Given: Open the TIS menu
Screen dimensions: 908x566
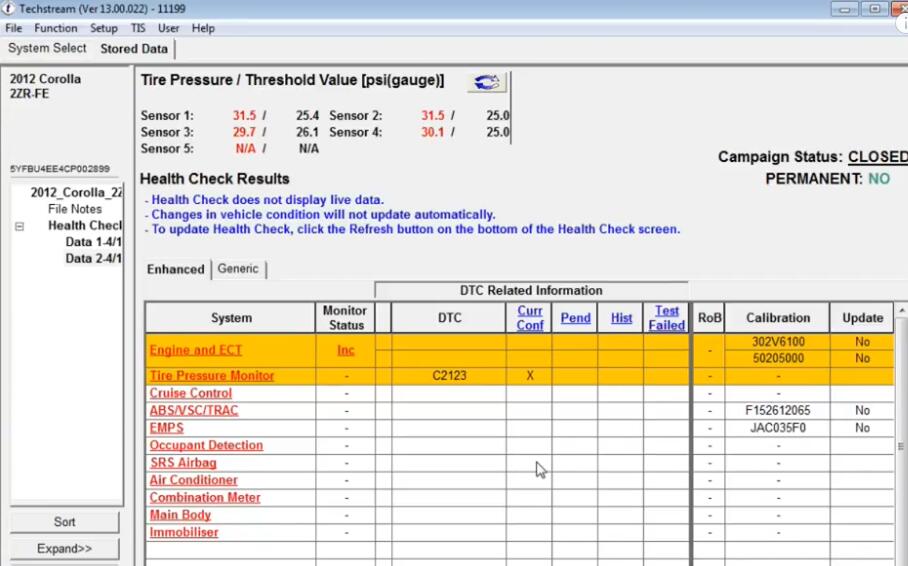Looking at the screenshot, I should pos(138,28).
